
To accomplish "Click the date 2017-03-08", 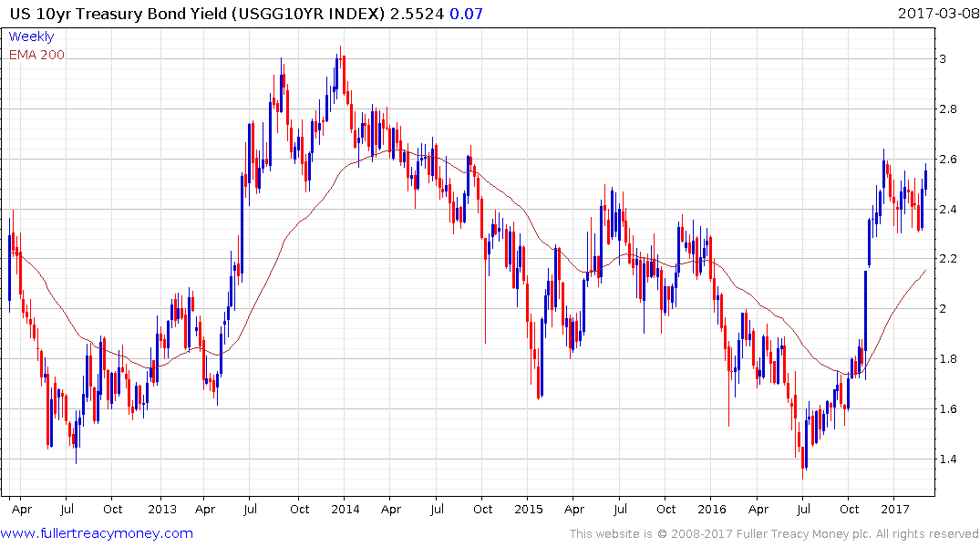I will tap(938, 13).
